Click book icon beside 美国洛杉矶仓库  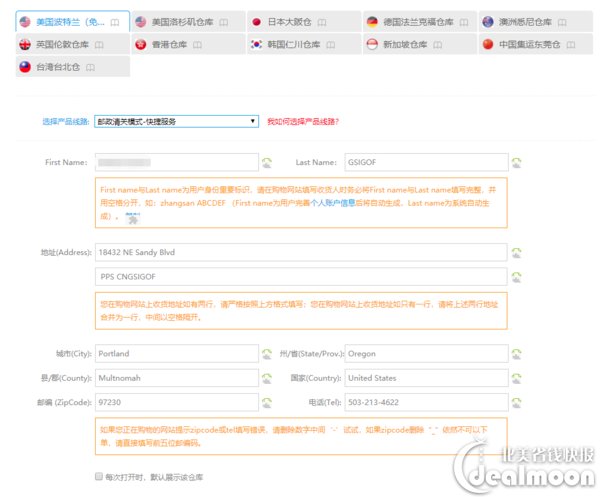click(x=223, y=22)
